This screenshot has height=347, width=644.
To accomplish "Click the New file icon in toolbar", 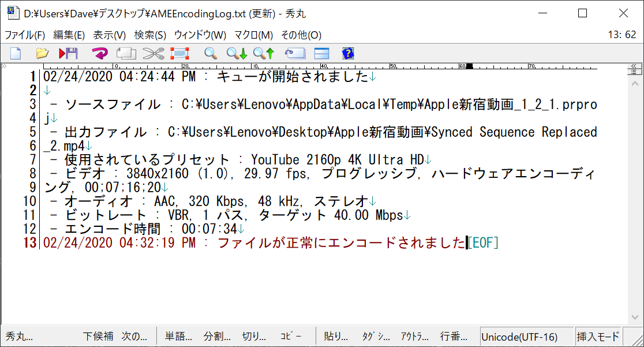I will 16,54.
